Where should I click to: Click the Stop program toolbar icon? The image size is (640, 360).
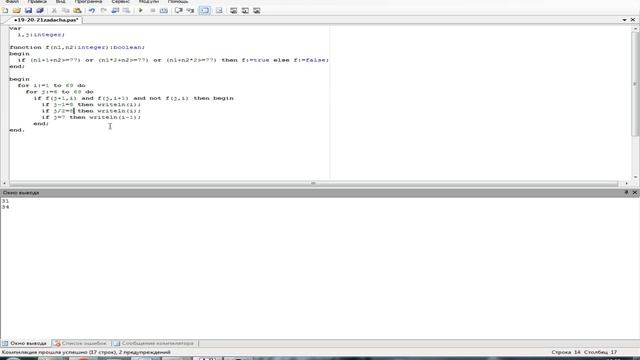152,11
